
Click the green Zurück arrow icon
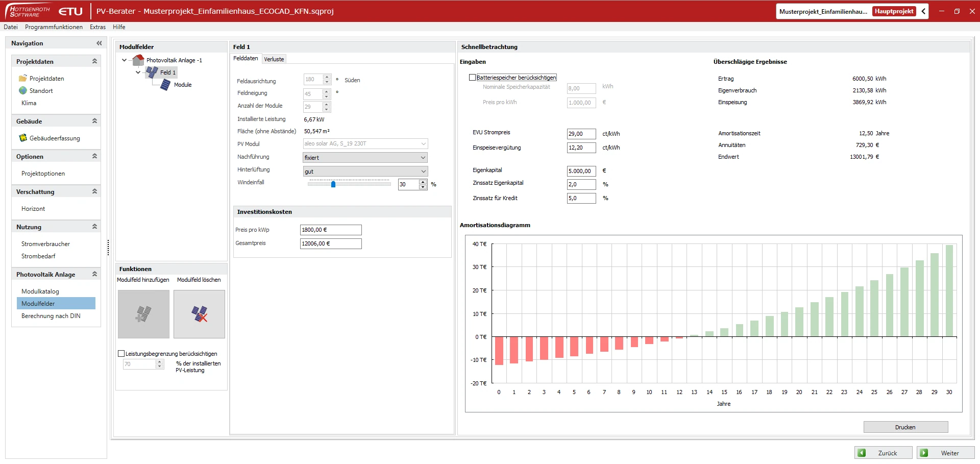click(862, 453)
